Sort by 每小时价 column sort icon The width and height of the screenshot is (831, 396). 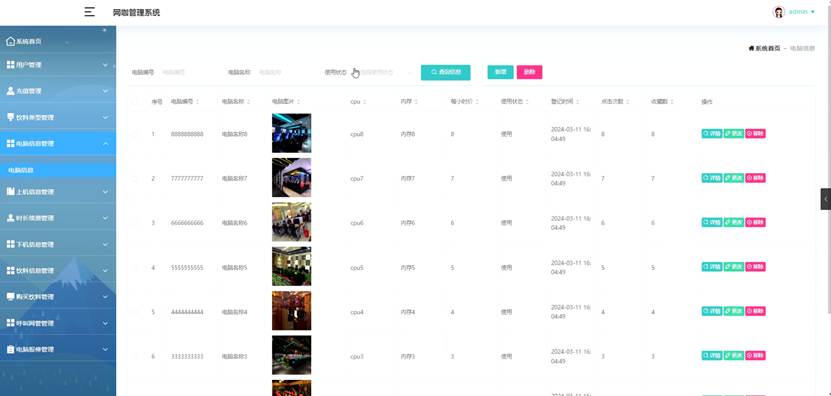(477, 101)
